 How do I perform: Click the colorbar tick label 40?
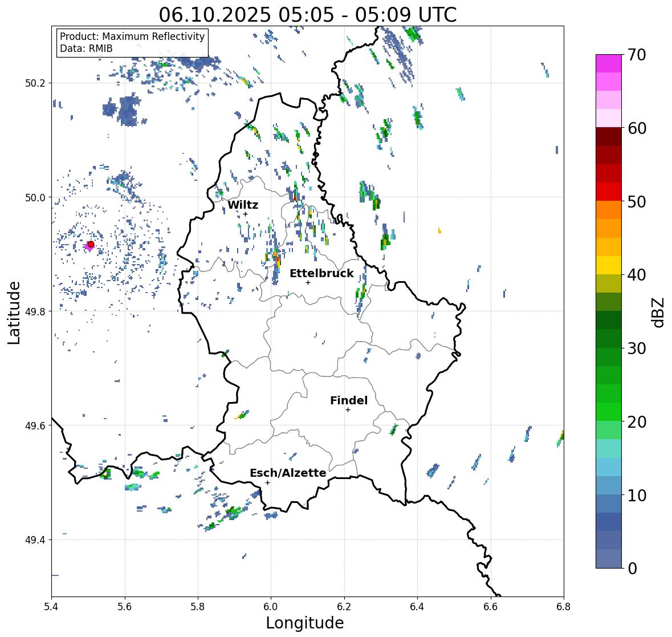pyautogui.click(x=637, y=275)
